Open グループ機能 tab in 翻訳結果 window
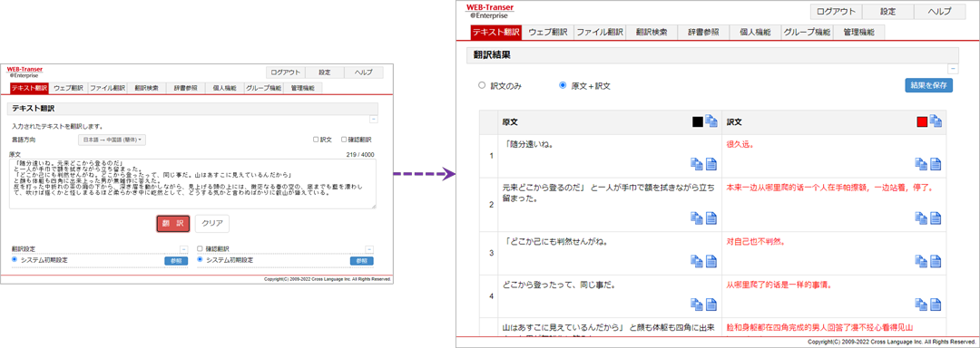 click(x=807, y=33)
